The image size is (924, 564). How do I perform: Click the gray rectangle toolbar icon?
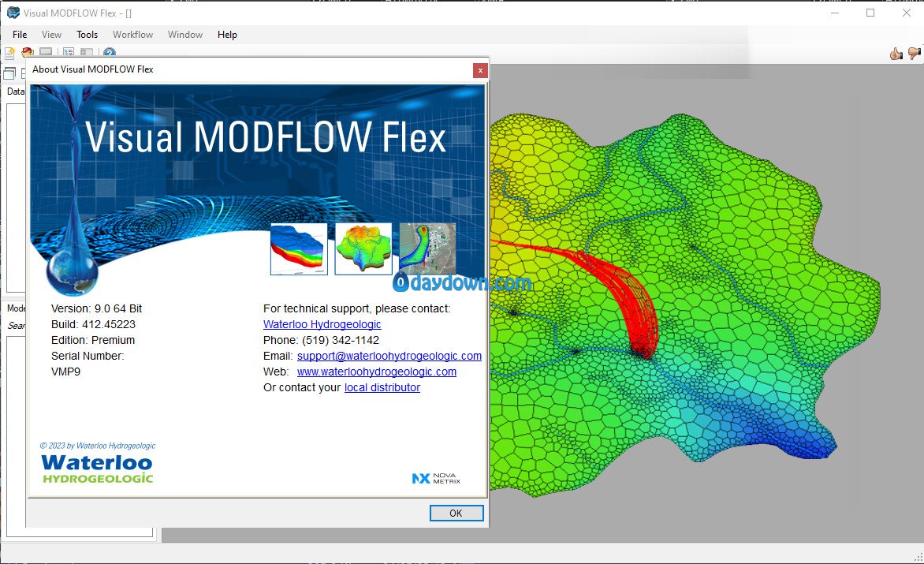point(46,53)
